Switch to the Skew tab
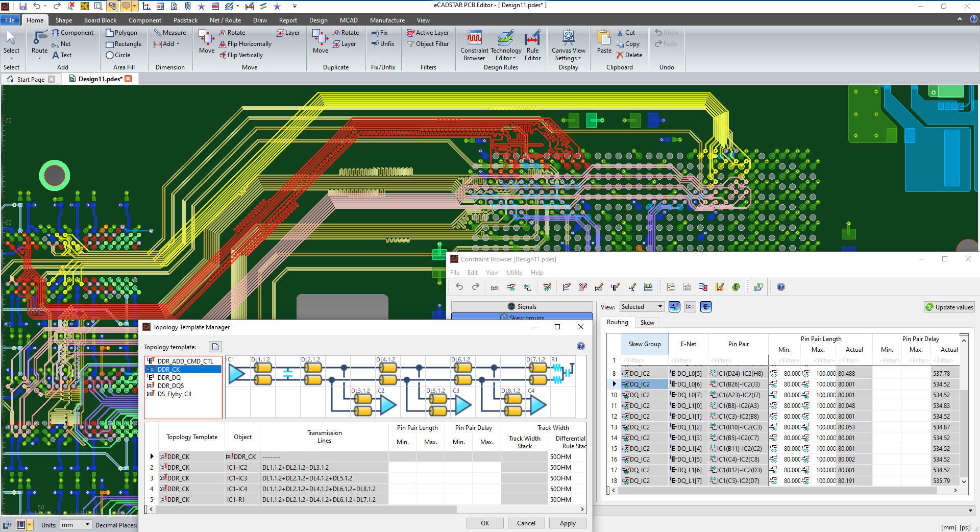 (x=647, y=323)
